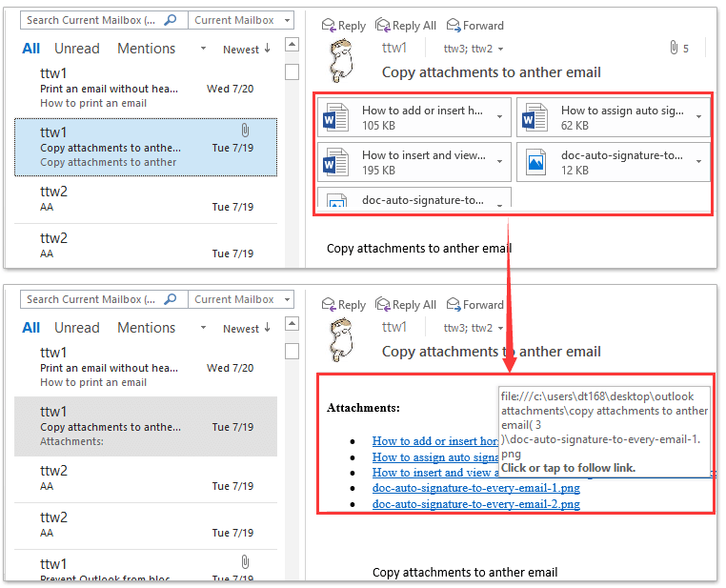Select the All tab in bottom window
The width and height of the screenshot is (726, 588).
(31, 327)
